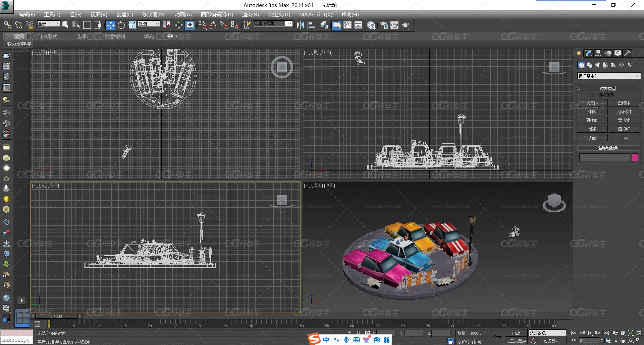Screen dimensions: 644x345
Task: Open the 视图 reference coordinate dropdown
Action: [149, 24]
